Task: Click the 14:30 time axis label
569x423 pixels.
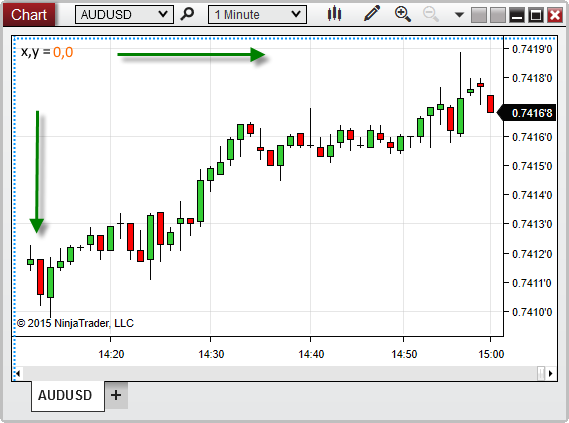Action: 211,354
